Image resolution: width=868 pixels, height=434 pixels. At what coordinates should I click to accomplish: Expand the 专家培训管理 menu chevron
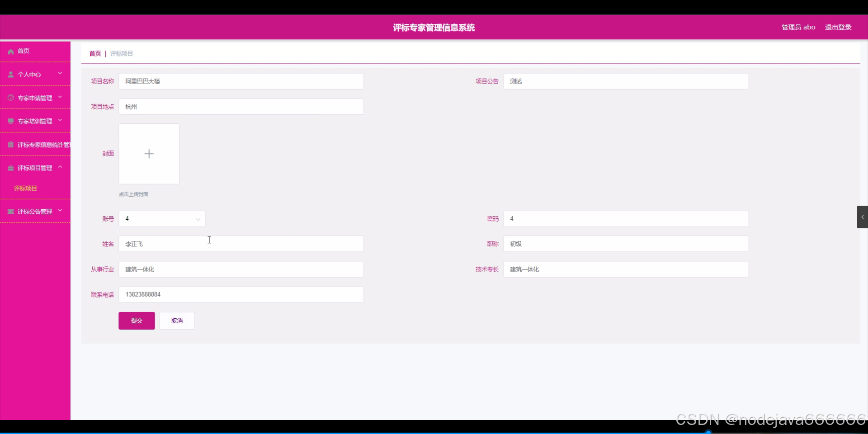(60, 121)
